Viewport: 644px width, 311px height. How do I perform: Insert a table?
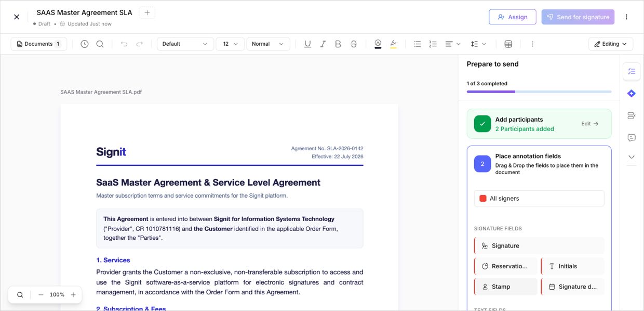click(508, 44)
